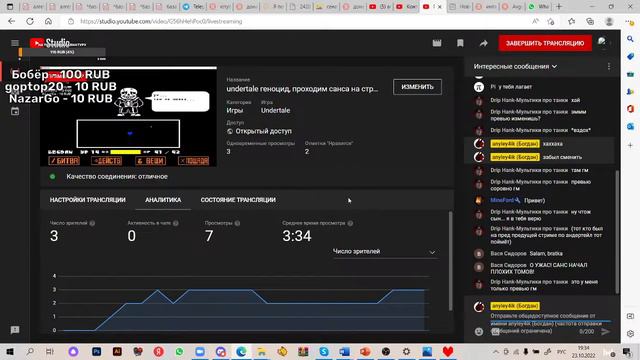Click info icon next to Активность в чате
The image size is (640, 360).
point(176,223)
